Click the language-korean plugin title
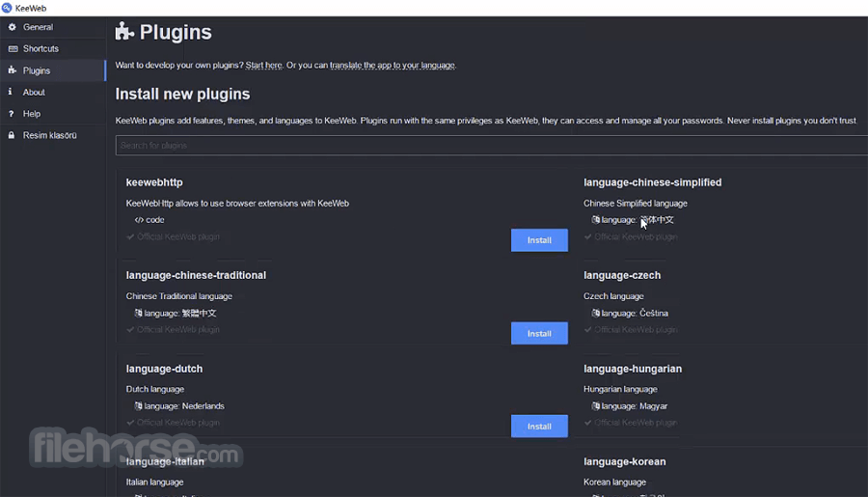This screenshot has width=868, height=497. pos(624,461)
